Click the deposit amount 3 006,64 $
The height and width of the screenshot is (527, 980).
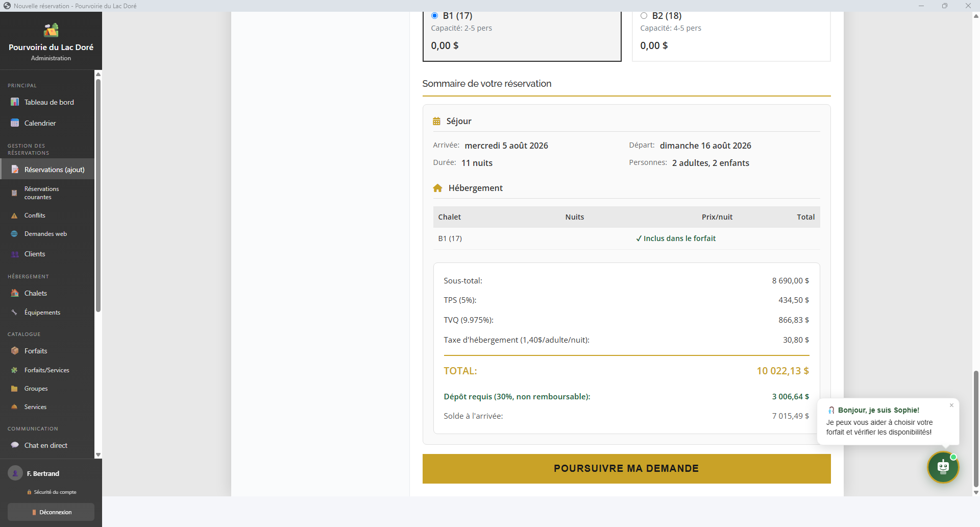point(790,397)
